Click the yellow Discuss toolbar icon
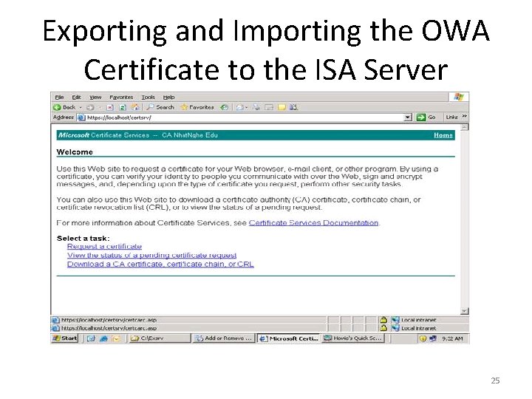The image size is (532, 399). 282,107
